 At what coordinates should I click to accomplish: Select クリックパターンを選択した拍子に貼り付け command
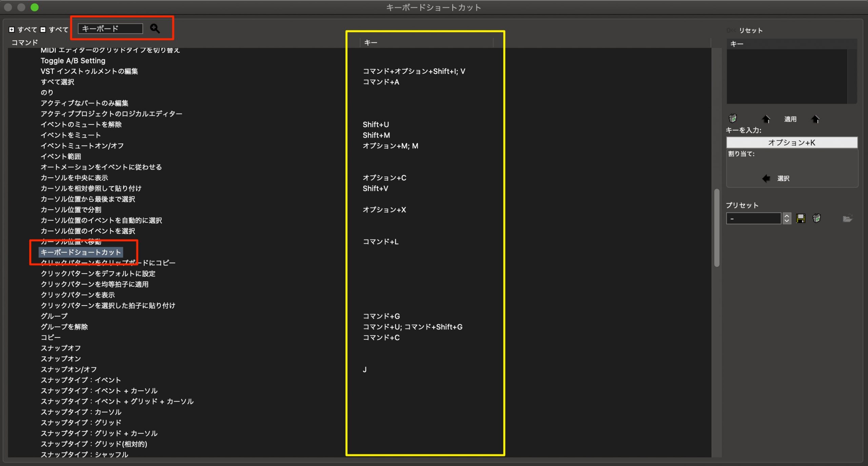108,306
